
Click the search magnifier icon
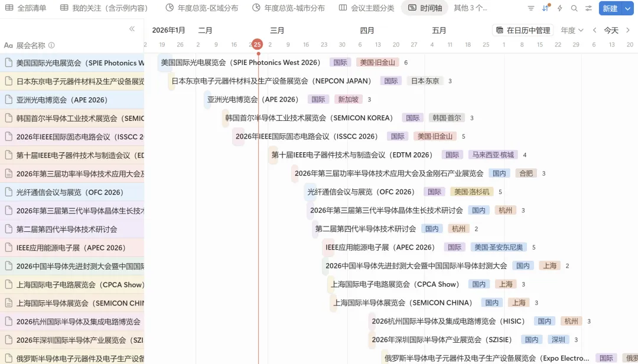pos(574,8)
